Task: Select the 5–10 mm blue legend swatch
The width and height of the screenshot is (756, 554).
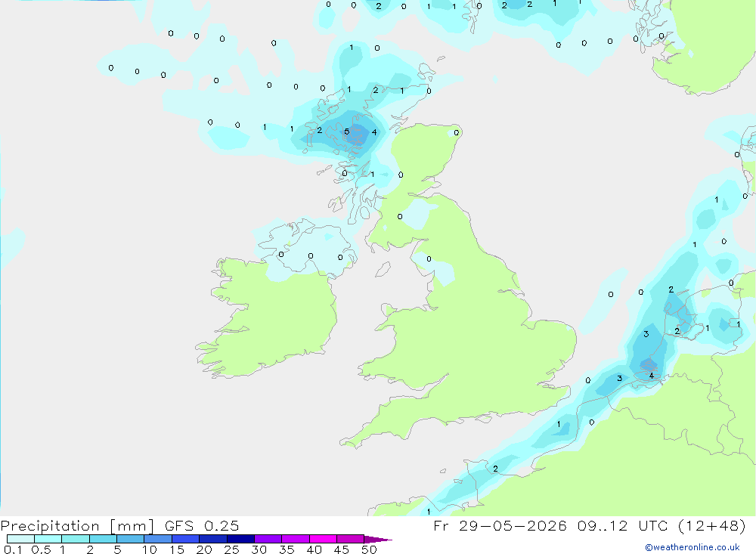Action: coord(131,539)
